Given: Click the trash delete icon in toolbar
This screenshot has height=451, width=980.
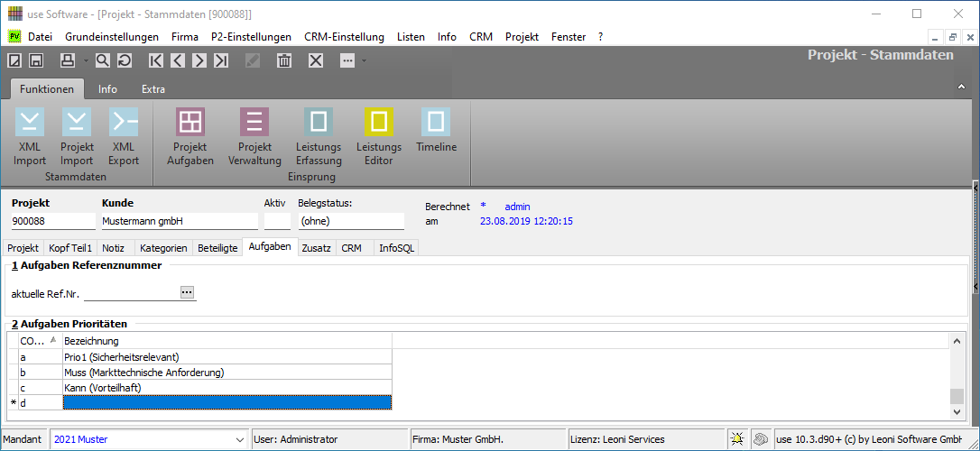Looking at the screenshot, I should click(284, 60).
